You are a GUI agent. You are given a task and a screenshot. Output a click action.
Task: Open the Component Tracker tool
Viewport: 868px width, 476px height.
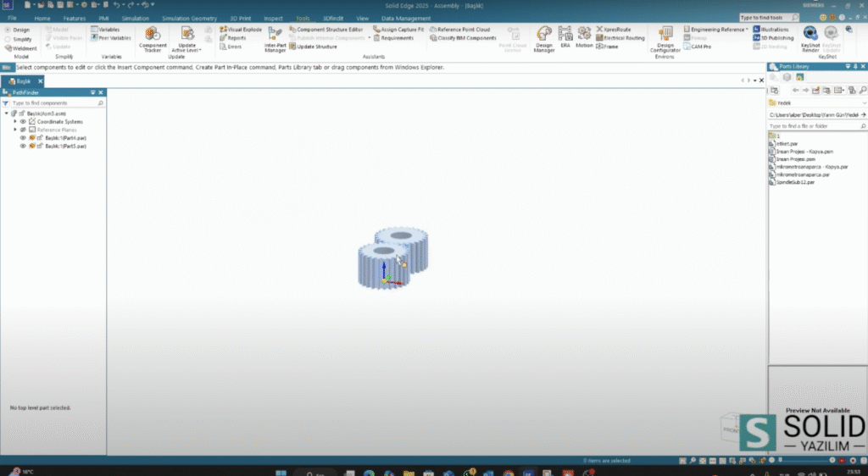click(x=153, y=39)
